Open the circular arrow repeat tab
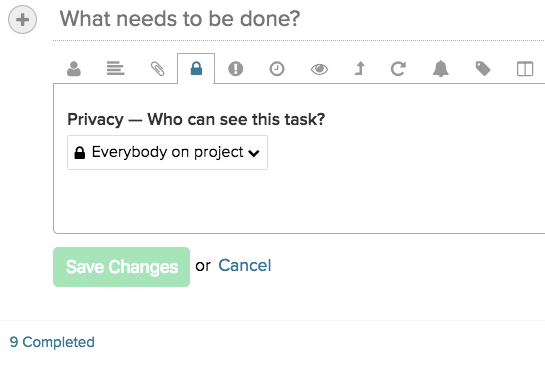Image resolution: width=545 pixels, height=374 pixels. [398, 69]
